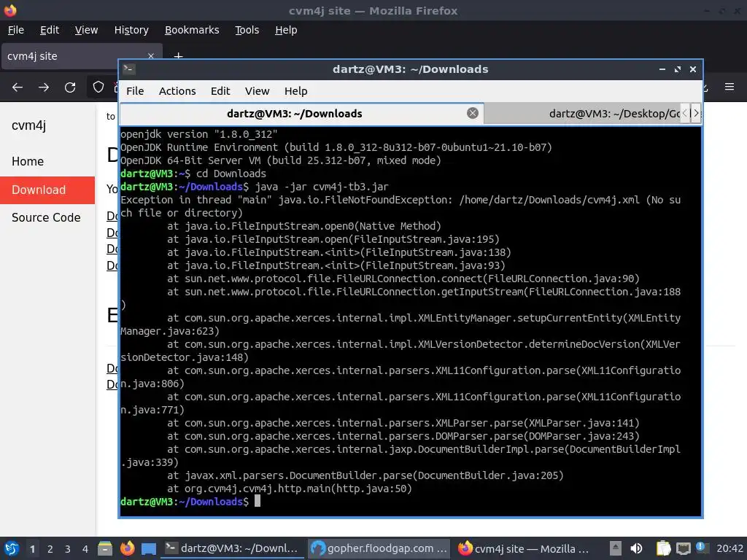Close the cvm4j site browser tab
The height and width of the screenshot is (560, 747).
[151, 56]
